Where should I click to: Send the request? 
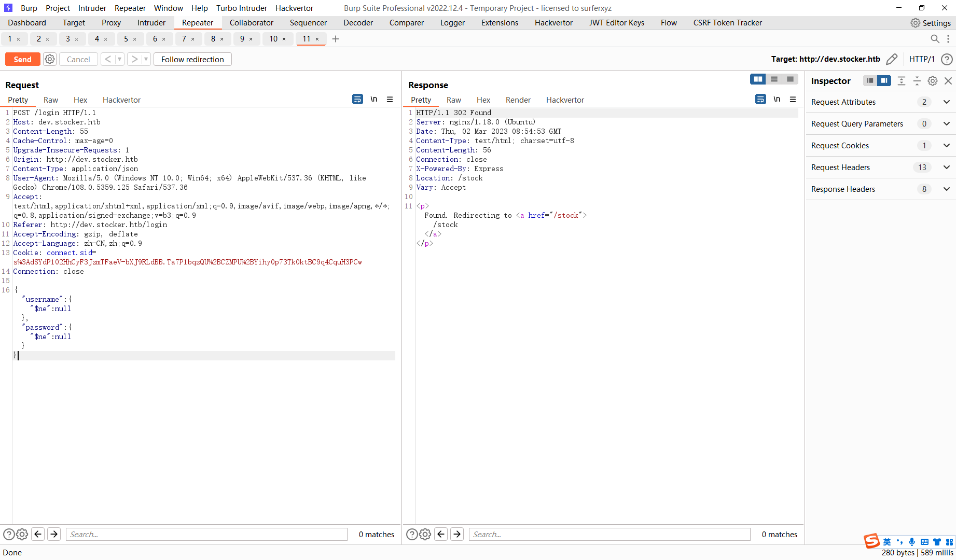coord(22,59)
